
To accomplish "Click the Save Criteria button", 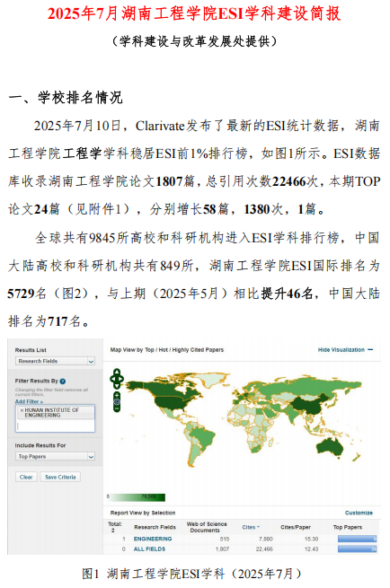I will [x=60, y=477].
